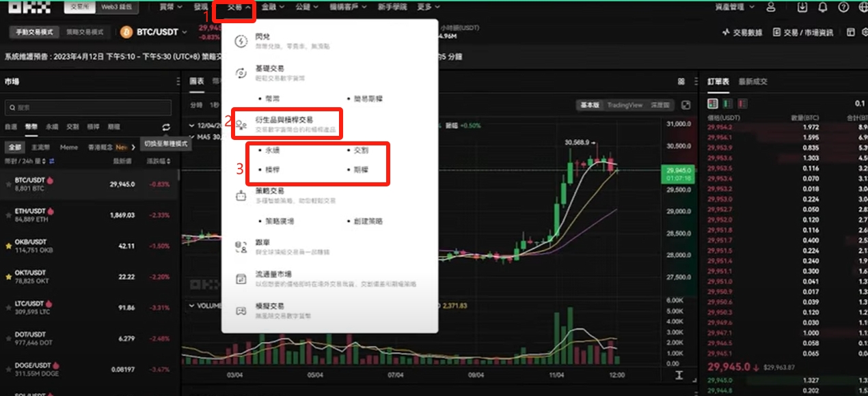
Task: Switch to 最新成交 tab
Action: tap(753, 81)
